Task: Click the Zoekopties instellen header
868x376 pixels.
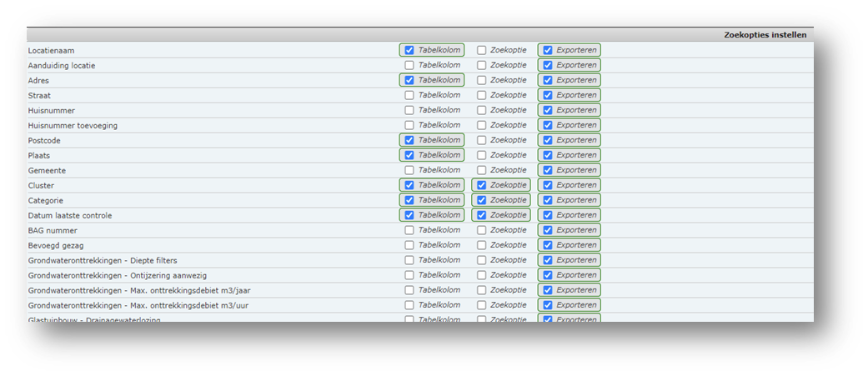Action: coord(765,35)
